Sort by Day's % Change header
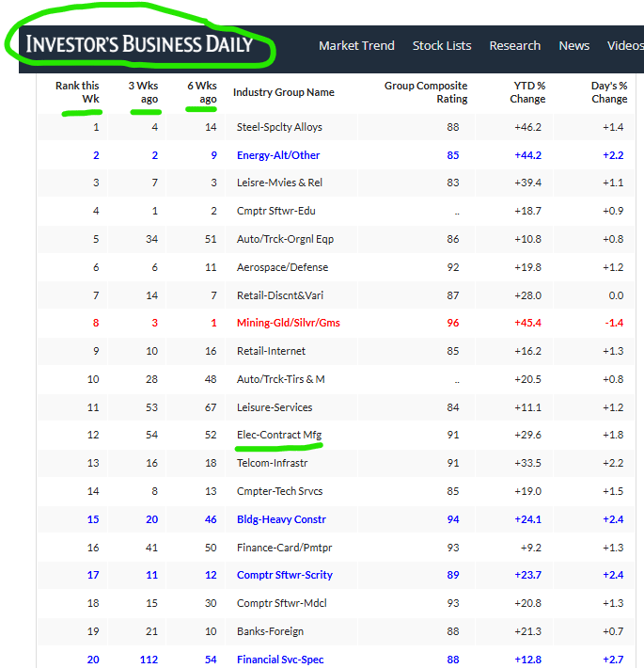 point(609,92)
